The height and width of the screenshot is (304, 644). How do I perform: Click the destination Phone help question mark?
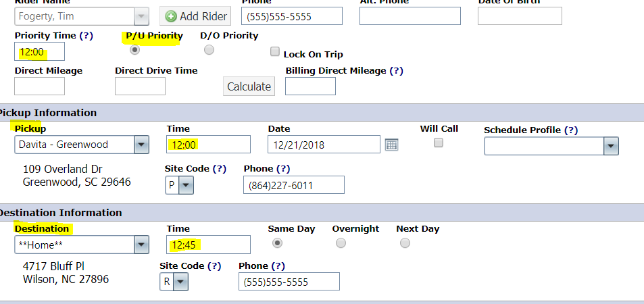278,266
